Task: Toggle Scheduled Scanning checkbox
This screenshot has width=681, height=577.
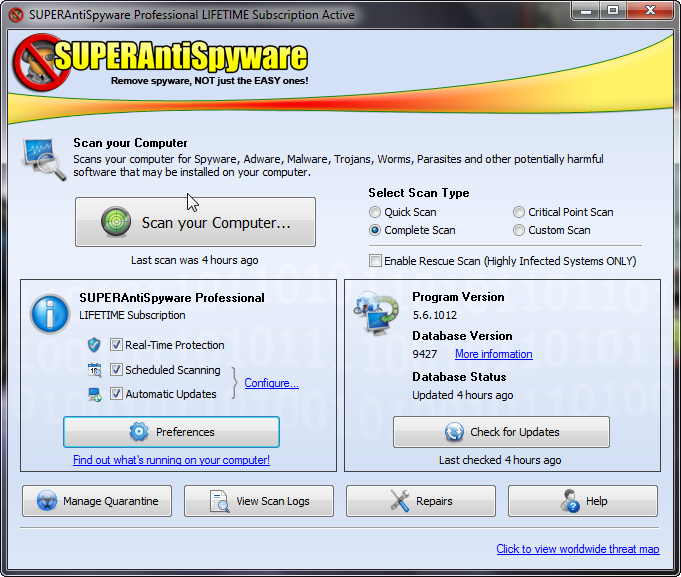Action: pos(116,370)
